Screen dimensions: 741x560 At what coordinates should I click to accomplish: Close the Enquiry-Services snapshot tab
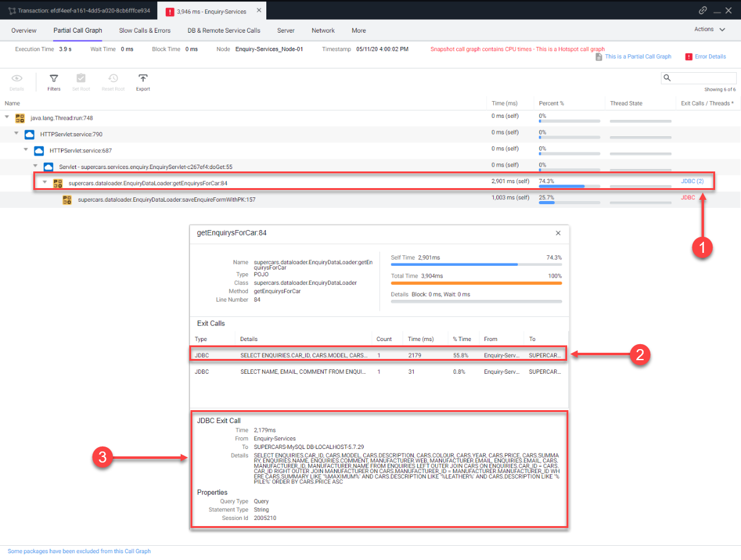(x=258, y=10)
